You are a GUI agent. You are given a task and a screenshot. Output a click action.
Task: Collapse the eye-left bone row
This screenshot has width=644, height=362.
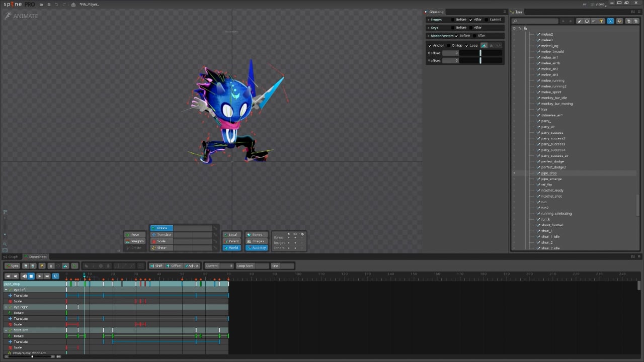point(6,290)
